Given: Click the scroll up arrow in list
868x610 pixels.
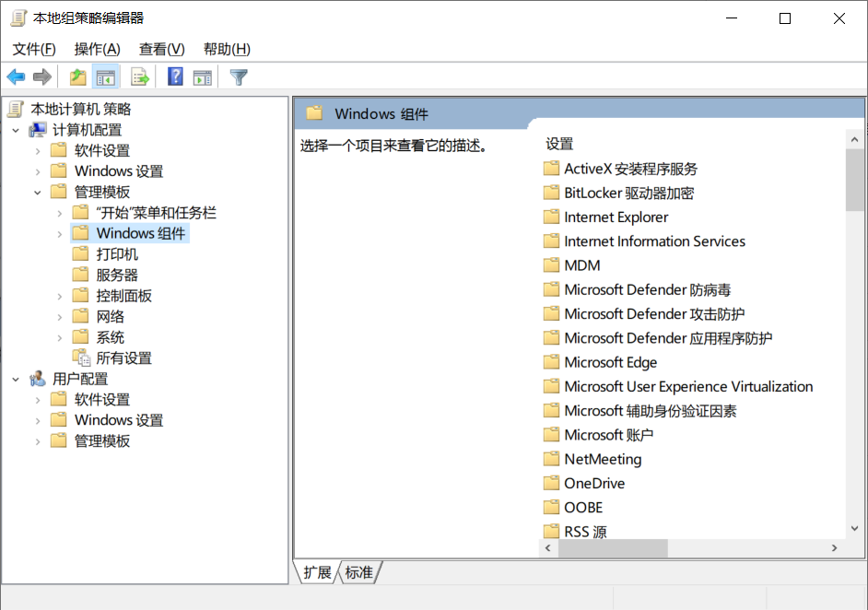Looking at the screenshot, I should tap(854, 139).
